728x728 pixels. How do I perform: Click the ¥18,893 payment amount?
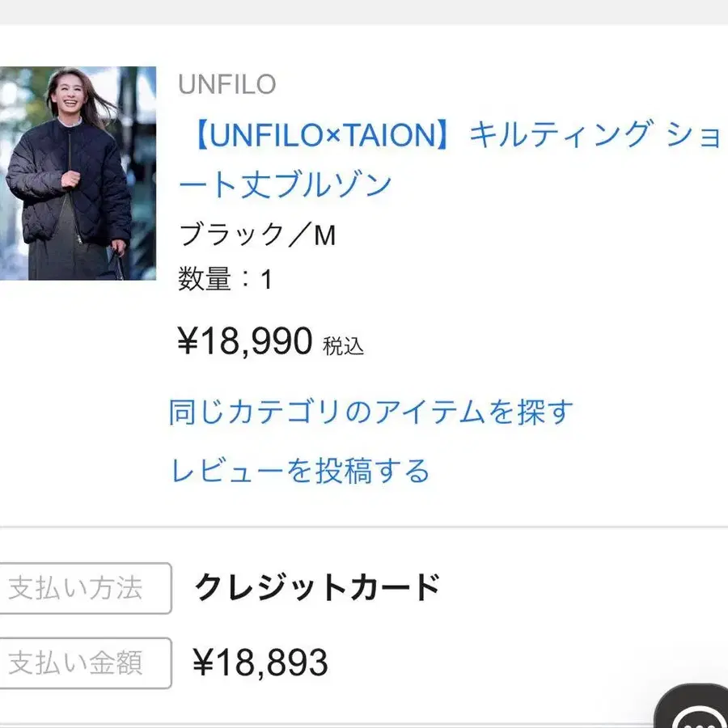coord(260,664)
